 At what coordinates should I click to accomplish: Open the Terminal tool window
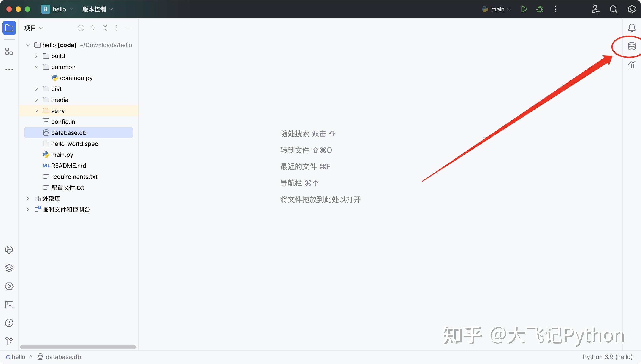coord(9,305)
